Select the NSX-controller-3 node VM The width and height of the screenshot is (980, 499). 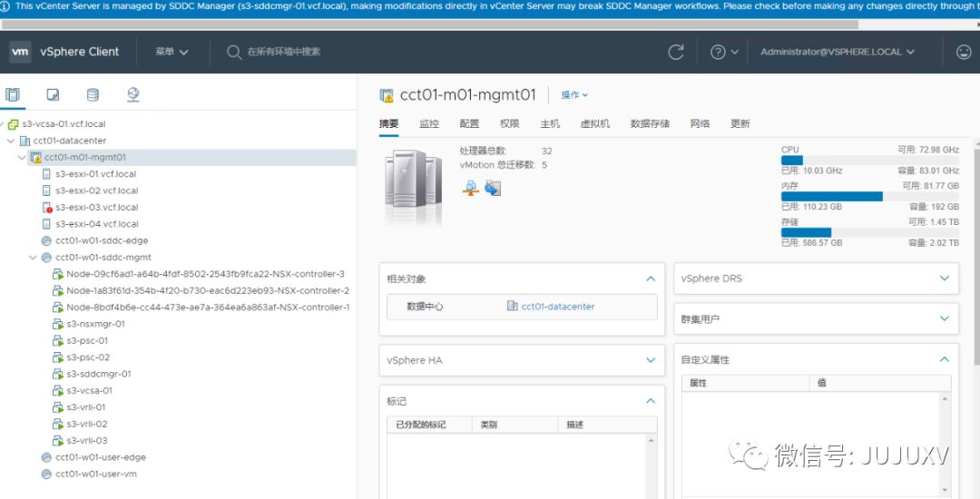[205, 274]
